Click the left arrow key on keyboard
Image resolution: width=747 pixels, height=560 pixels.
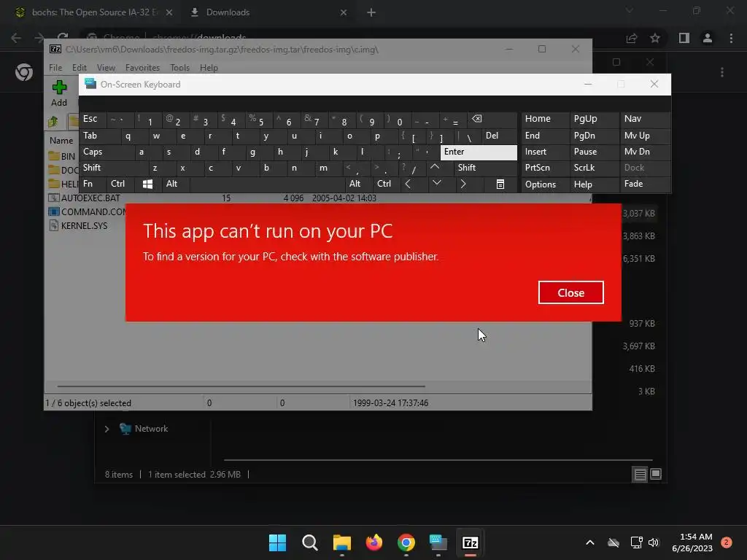point(414,184)
